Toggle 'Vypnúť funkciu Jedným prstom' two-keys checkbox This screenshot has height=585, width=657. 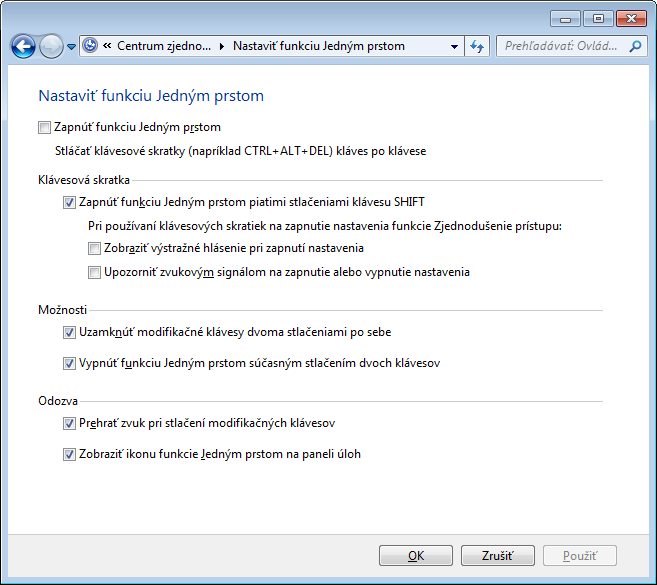[69, 364]
